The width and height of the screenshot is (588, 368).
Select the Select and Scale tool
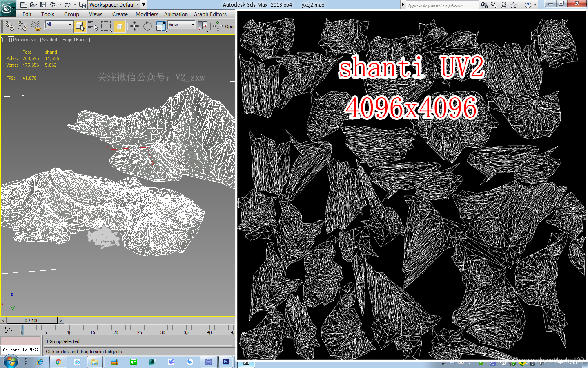(x=161, y=26)
